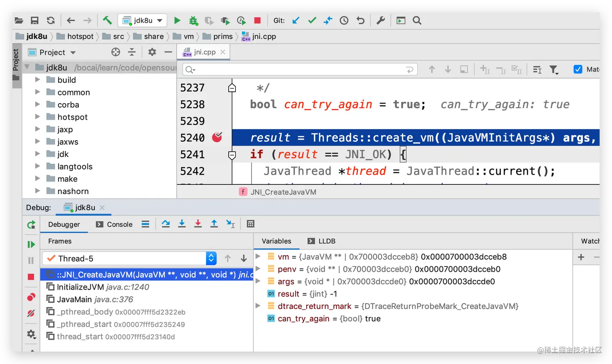Expand the dtrace_return_mark variable

(258, 306)
